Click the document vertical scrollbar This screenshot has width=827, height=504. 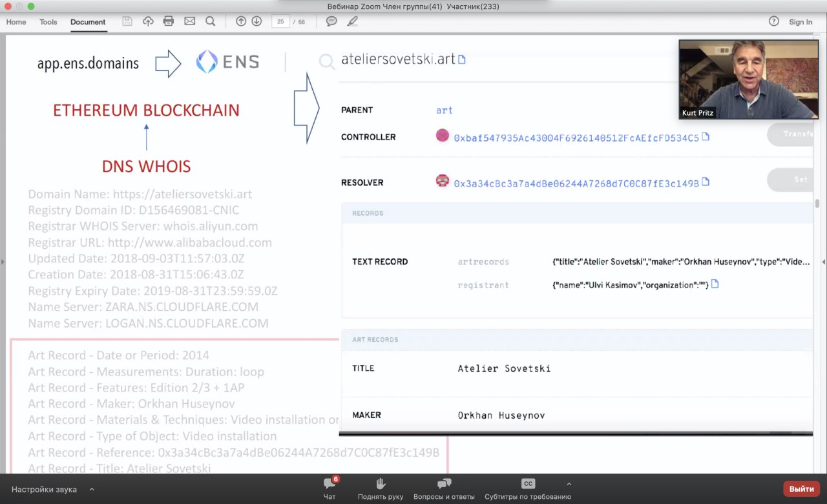(817, 204)
